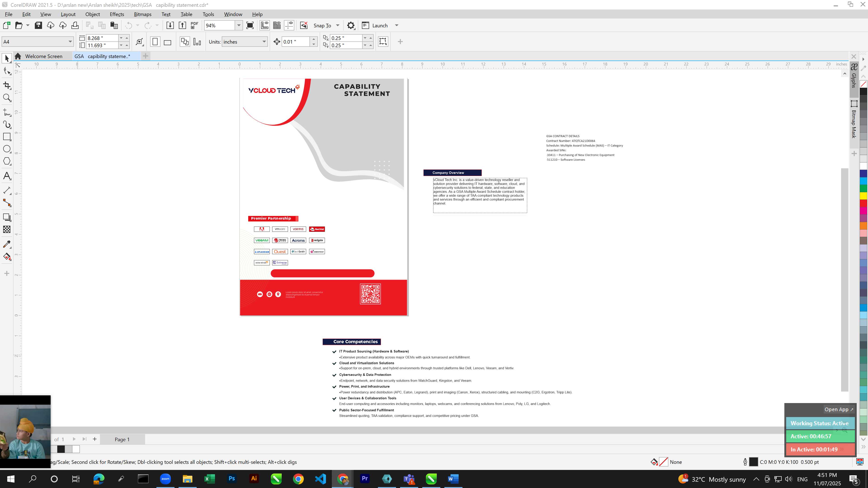
Task: Toggle Show Rulers button
Action: 264,25
